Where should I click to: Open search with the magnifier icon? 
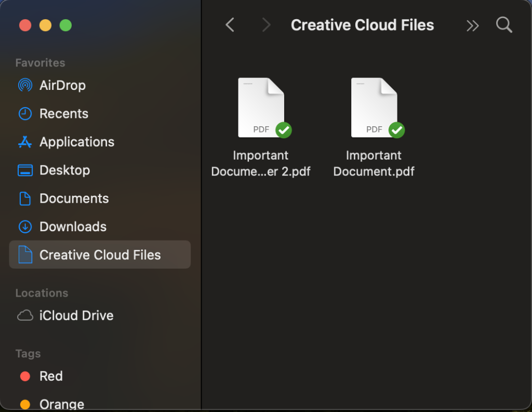[504, 25]
